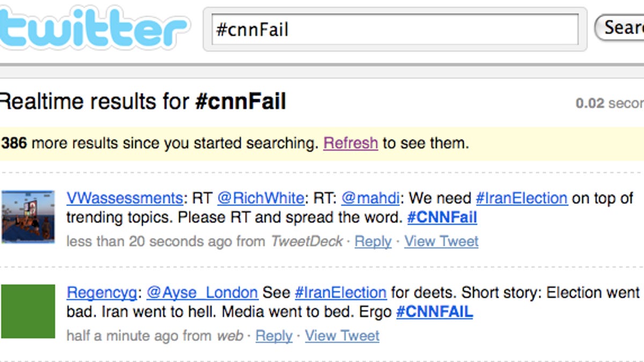Screen dimensions: 644x362
Task: Click the #cnnFail search input field
Action: point(394,29)
